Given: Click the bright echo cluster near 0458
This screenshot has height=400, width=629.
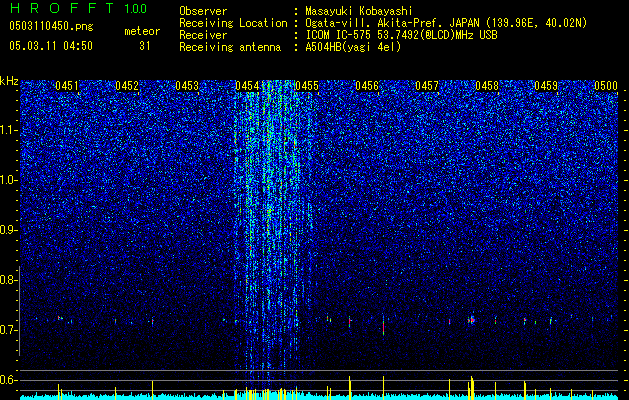Looking at the screenshot, I should pos(472,320).
